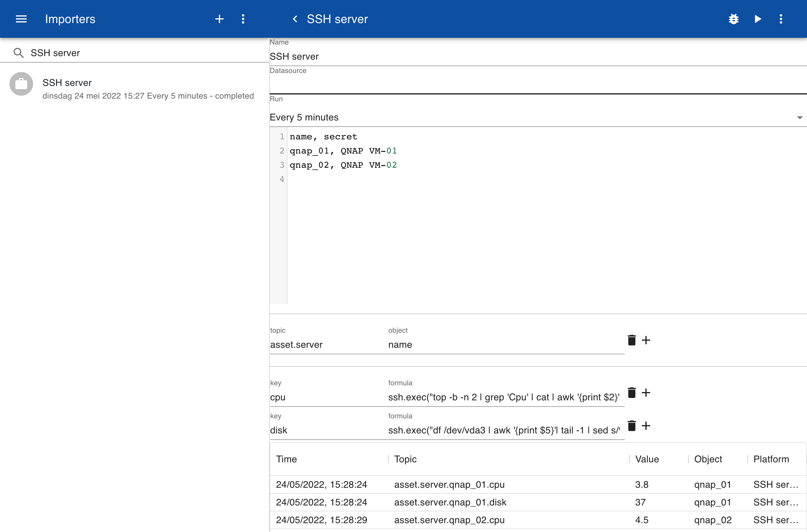Select row asset.server.qnap_01.disk
The width and height of the screenshot is (807, 532).
pyautogui.click(x=538, y=502)
